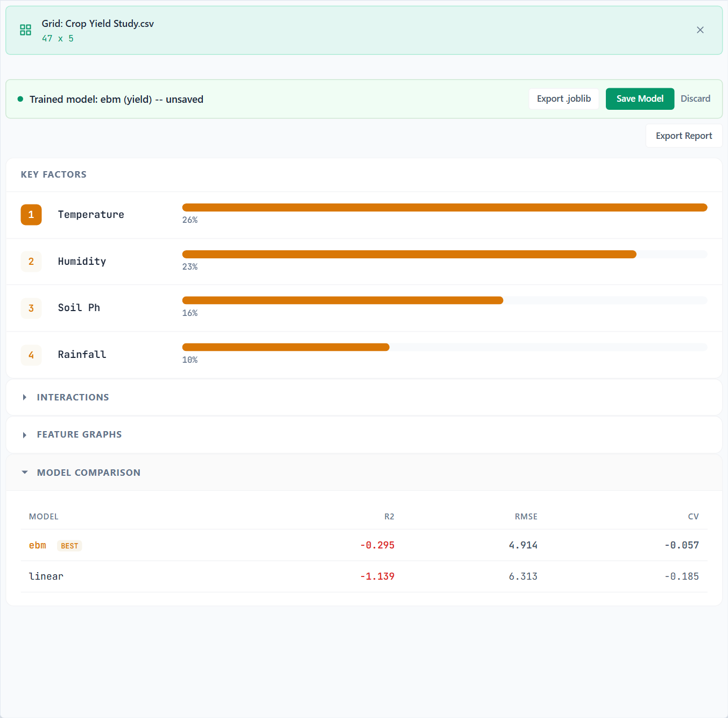Click the green trained-model status dot
Screen dimensions: 728x718
coord(20,99)
